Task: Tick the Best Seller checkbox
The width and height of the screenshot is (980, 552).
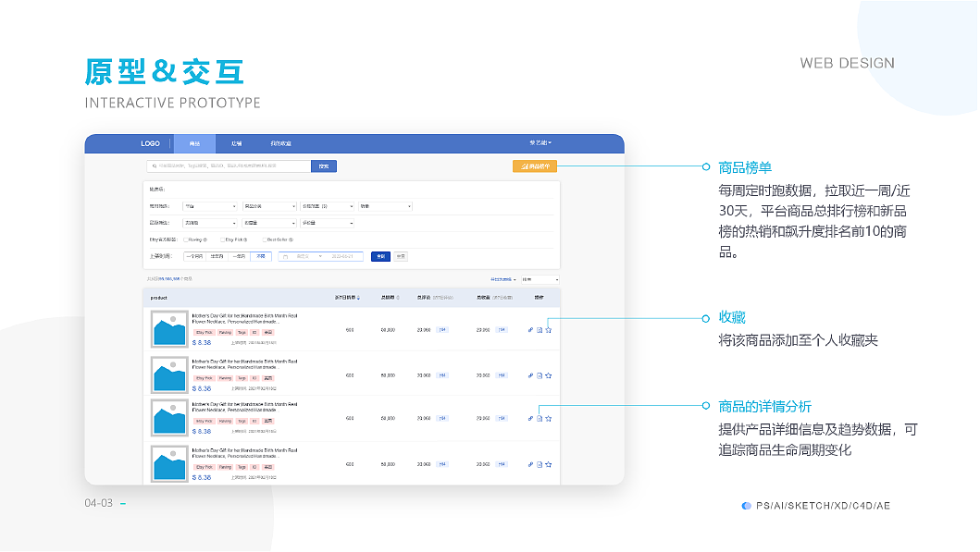Action: [265, 239]
